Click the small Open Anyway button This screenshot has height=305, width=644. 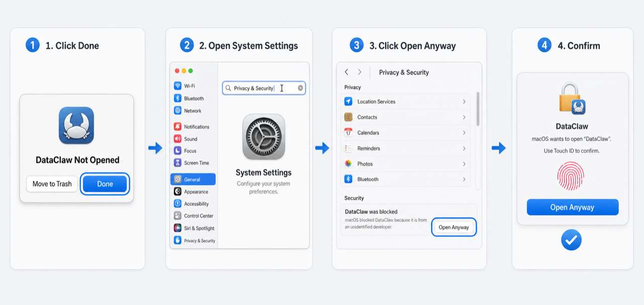454,227
